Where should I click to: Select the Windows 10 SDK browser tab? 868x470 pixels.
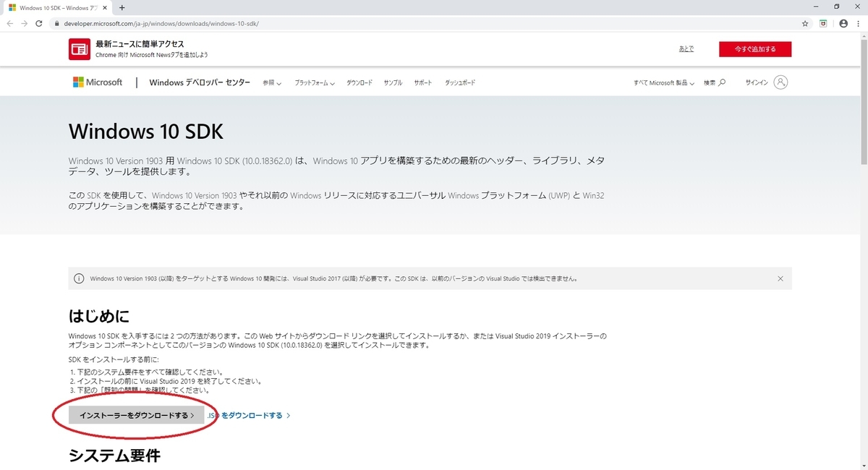(x=56, y=7)
